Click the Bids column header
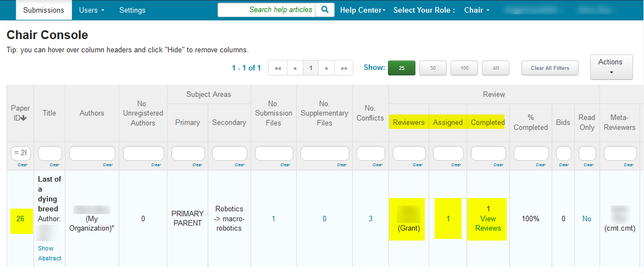 [563, 123]
